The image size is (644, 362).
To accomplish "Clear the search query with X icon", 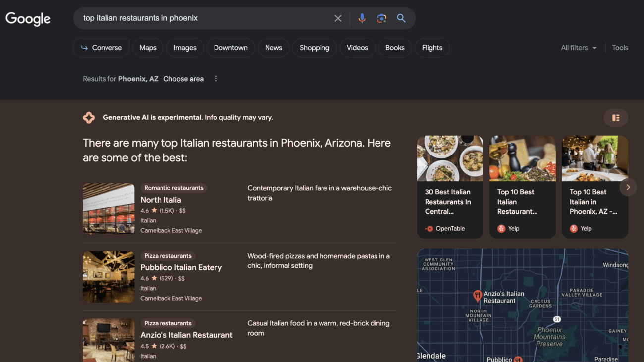I will 338,18.
